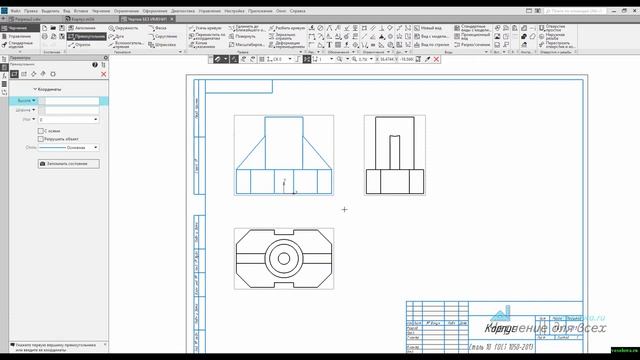Click the Зеркально отразить tool
640x360 pixels.
coord(282,36)
